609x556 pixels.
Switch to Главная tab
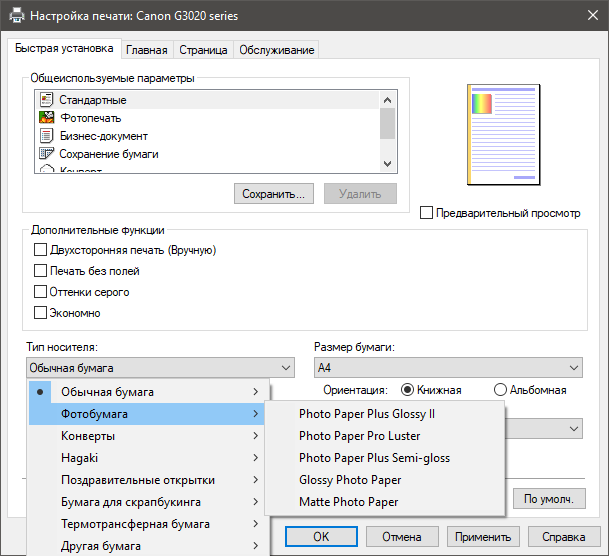click(147, 50)
